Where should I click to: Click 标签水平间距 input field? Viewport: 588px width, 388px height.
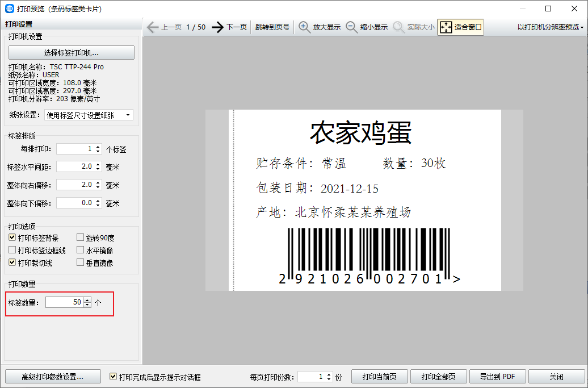coord(75,166)
